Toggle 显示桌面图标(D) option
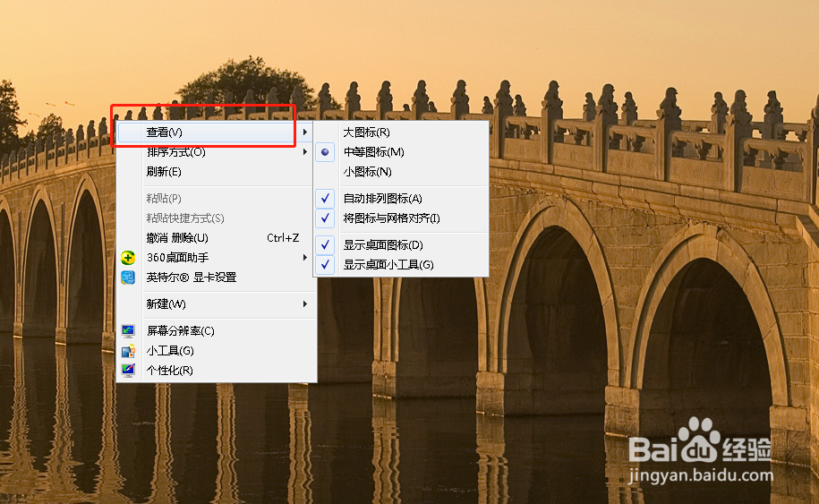819x504 pixels. click(x=401, y=245)
